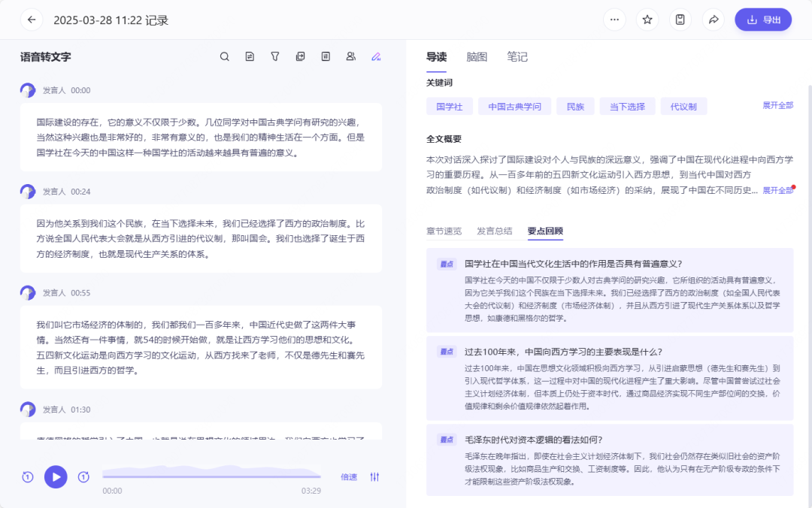
Task: Switch to the 脑图 tab
Action: 477,56
